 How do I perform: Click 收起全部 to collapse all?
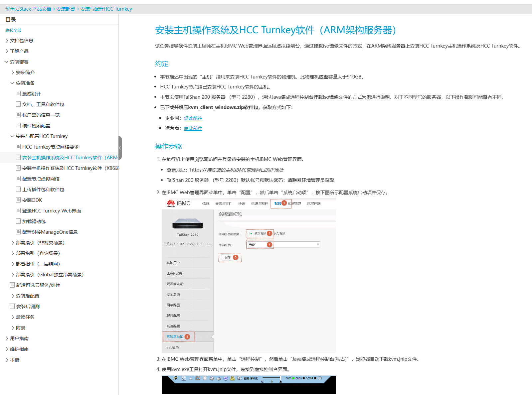click(13, 30)
